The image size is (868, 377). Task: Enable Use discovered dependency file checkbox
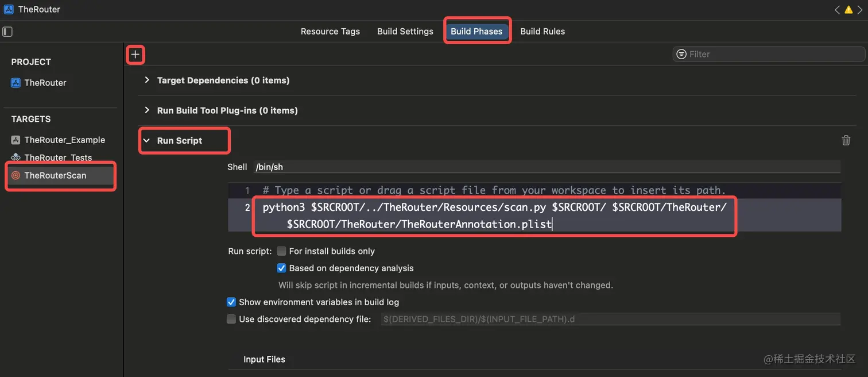tap(231, 319)
